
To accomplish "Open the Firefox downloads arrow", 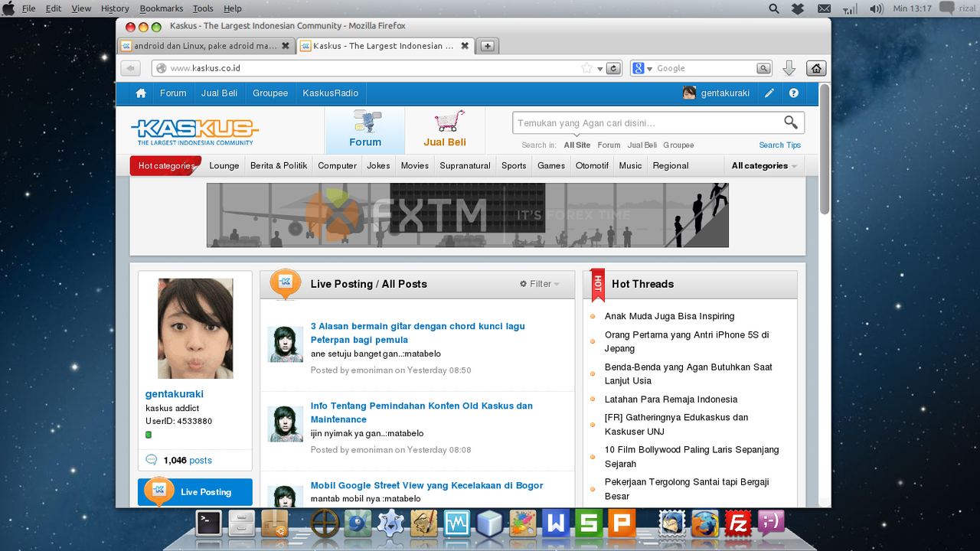I will coord(789,68).
